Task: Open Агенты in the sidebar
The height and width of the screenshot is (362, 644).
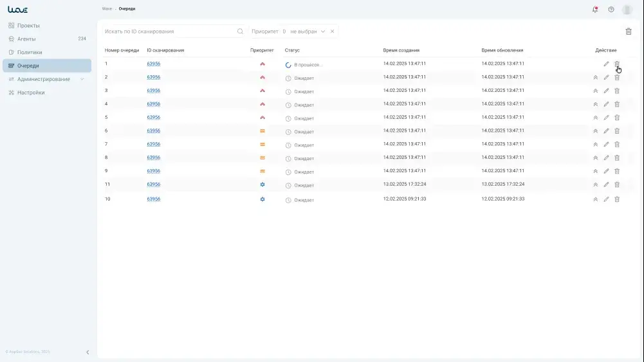Action: point(47,39)
